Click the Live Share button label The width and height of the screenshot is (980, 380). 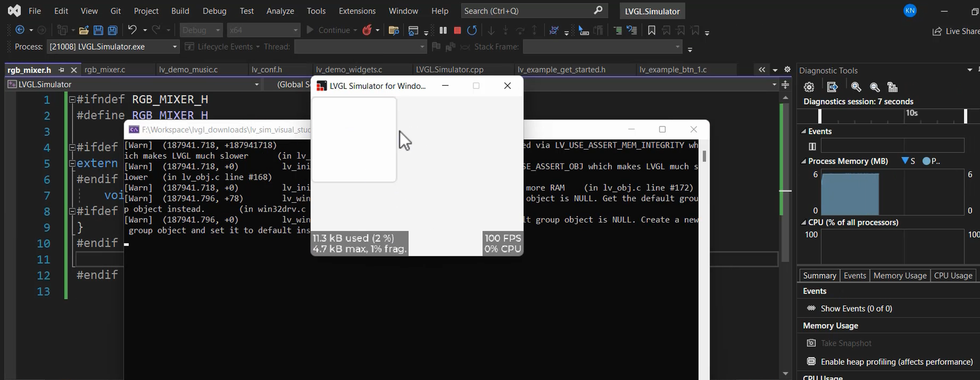tap(962, 31)
